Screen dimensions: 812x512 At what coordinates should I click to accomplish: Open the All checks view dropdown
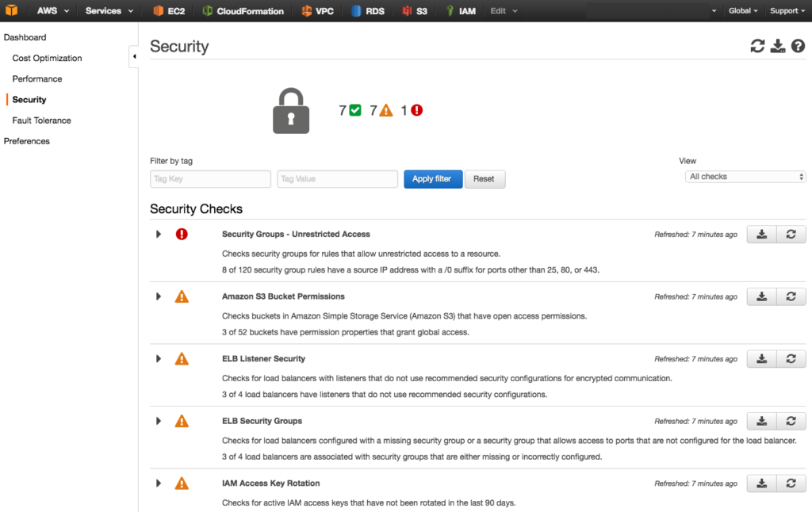click(744, 176)
